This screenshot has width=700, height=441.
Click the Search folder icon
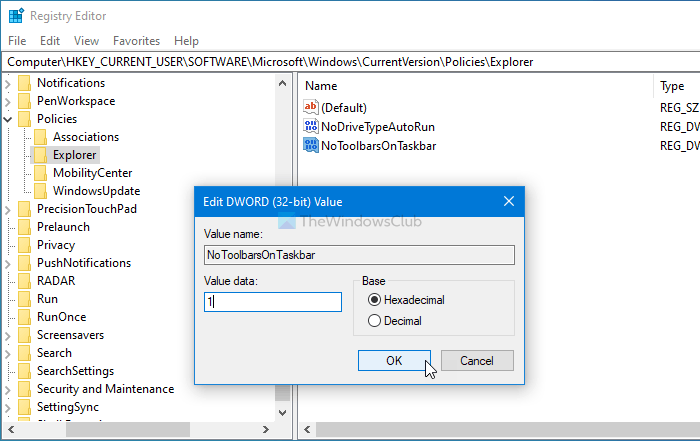(25, 353)
